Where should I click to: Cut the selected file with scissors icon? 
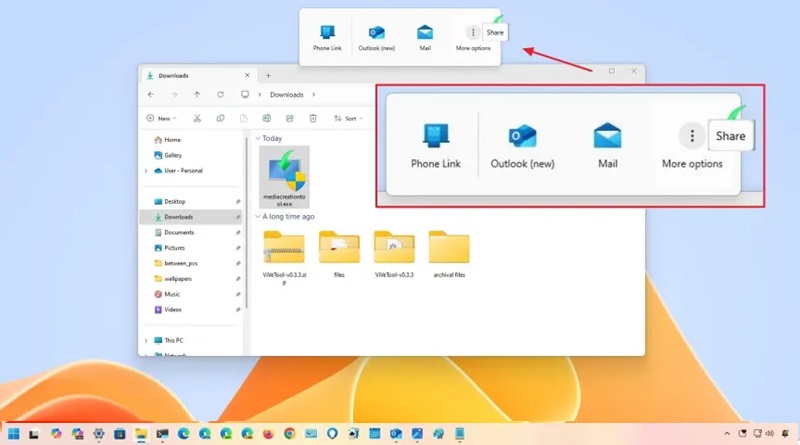click(x=197, y=118)
